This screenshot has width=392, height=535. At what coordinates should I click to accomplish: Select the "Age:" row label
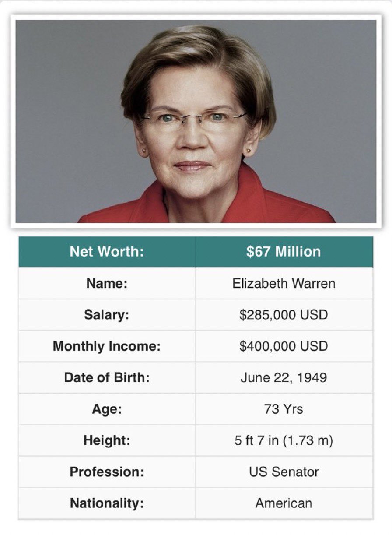coord(107,409)
